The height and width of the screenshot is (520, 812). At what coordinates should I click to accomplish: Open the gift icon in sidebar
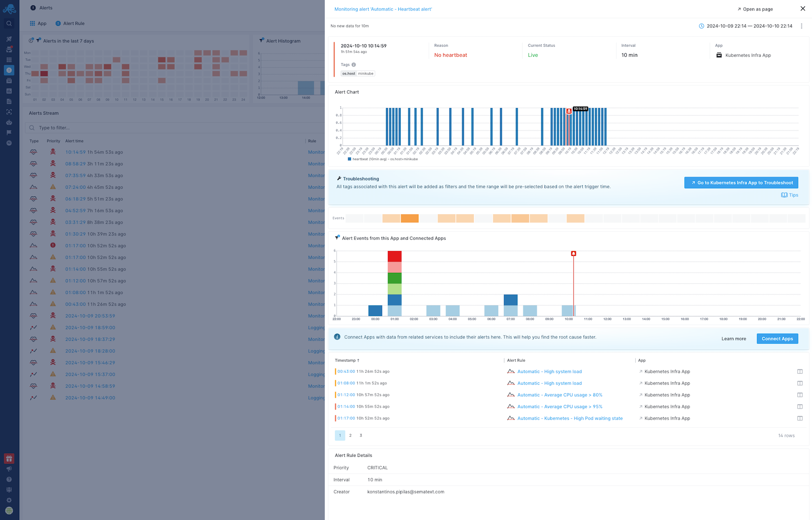click(9, 458)
